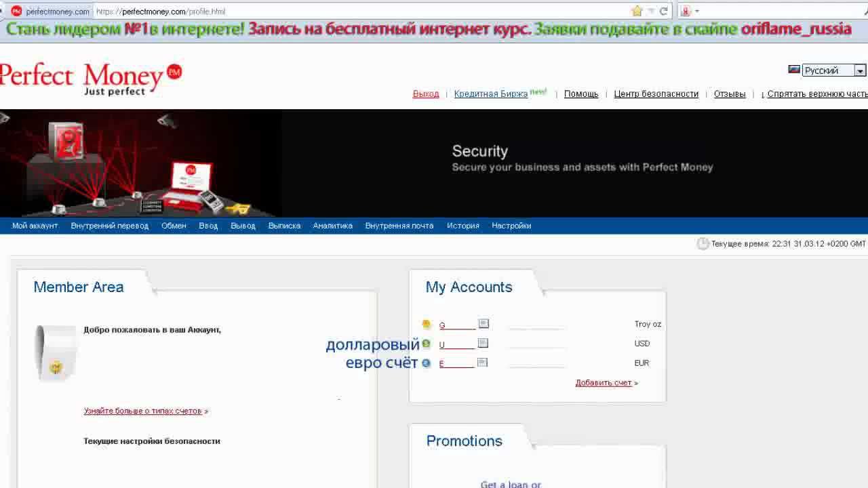Click the Perfect Money logo
The image size is (868, 488).
pos(90,79)
